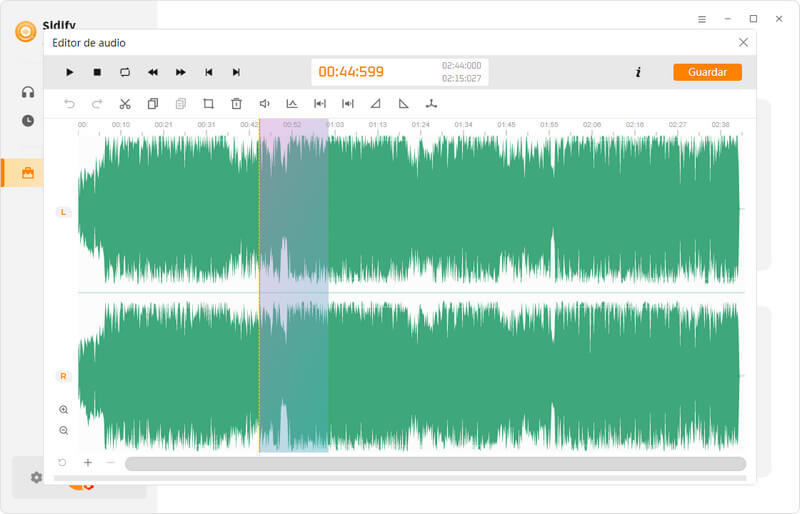Select the left channel L label

[x=63, y=212]
